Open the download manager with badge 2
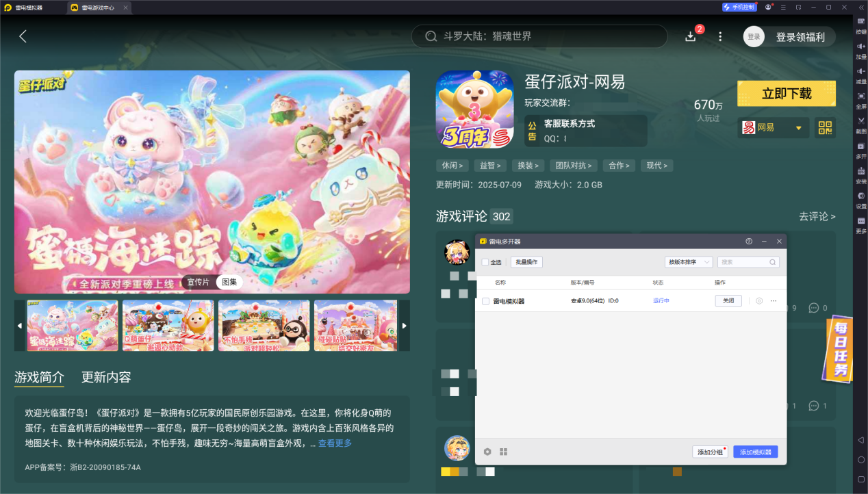The image size is (868, 494). (691, 36)
